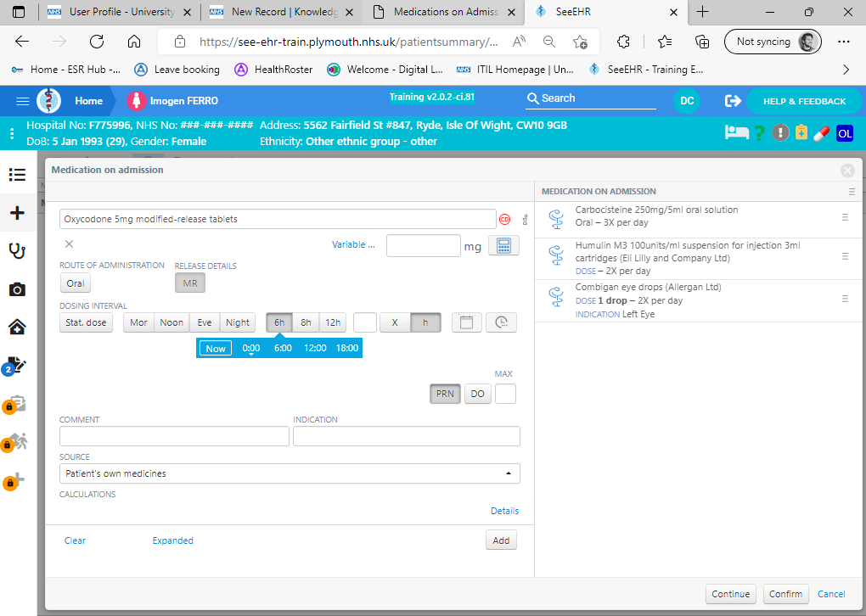Click the blue OL badge
The width and height of the screenshot is (866, 616).
[845, 133]
